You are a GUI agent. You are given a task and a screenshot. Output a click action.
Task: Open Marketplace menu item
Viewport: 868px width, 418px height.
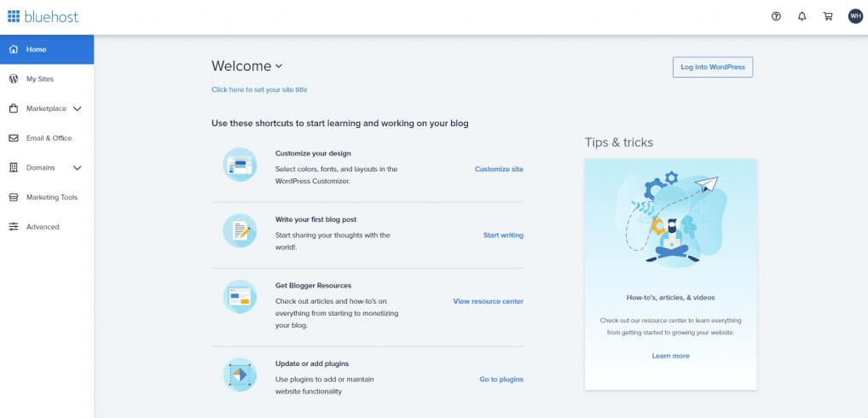47,108
